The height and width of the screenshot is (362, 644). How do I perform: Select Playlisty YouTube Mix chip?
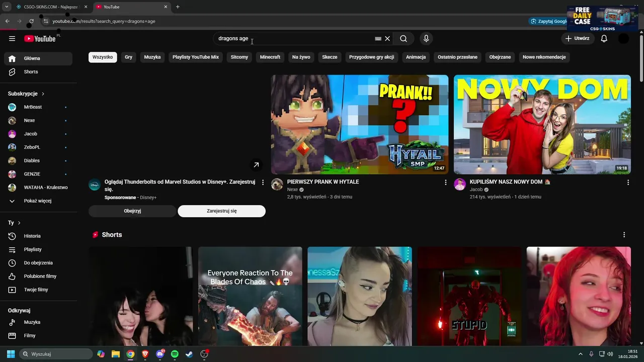click(196, 57)
